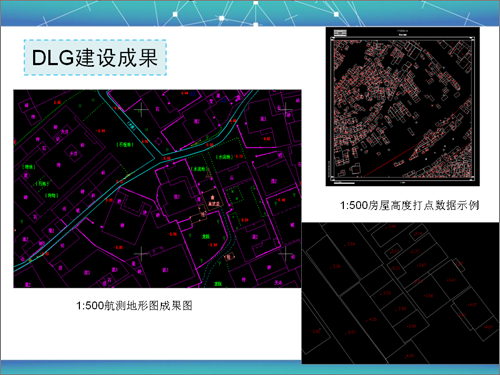Click the orange triangle survey point symbol
This screenshot has width=500, height=375.
(209, 173)
